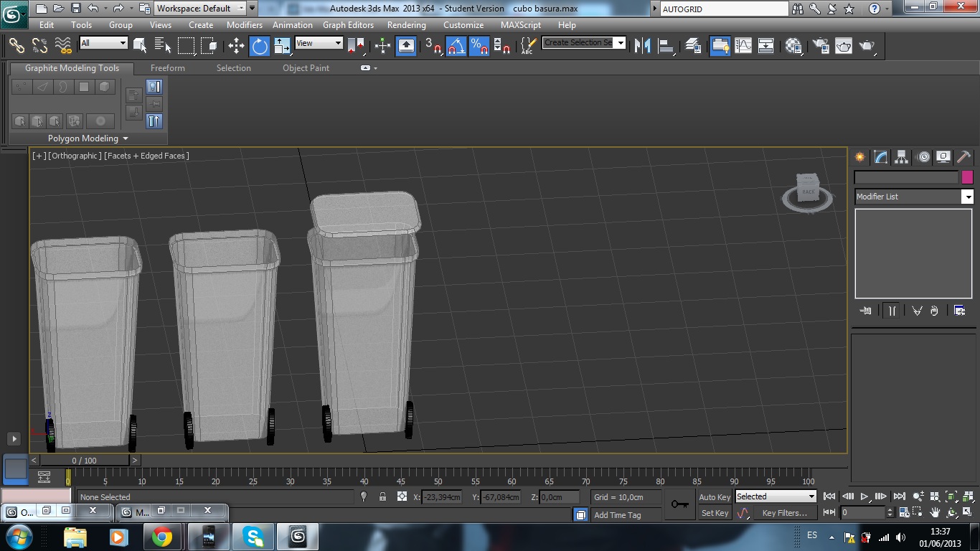
Task: Open the Curve Editor
Action: 743,46
